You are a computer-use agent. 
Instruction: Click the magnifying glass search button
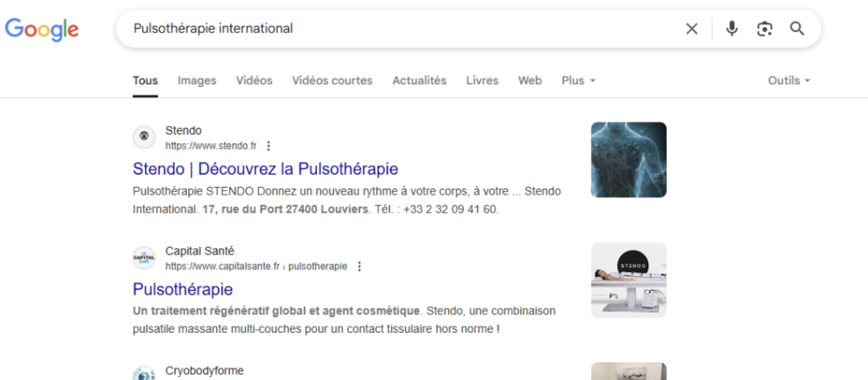tap(797, 29)
